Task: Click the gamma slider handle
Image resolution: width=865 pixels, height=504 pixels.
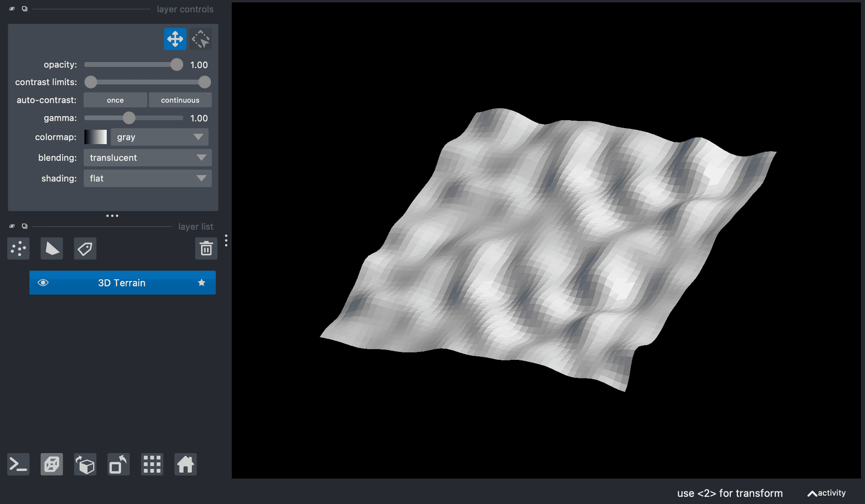Action: pyautogui.click(x=129, y=118)
